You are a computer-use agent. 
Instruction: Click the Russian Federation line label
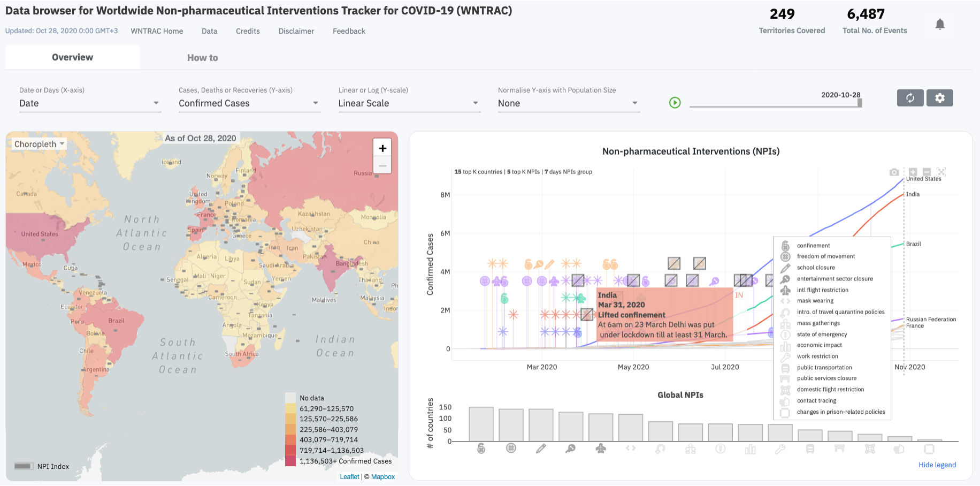click(931, 320)
